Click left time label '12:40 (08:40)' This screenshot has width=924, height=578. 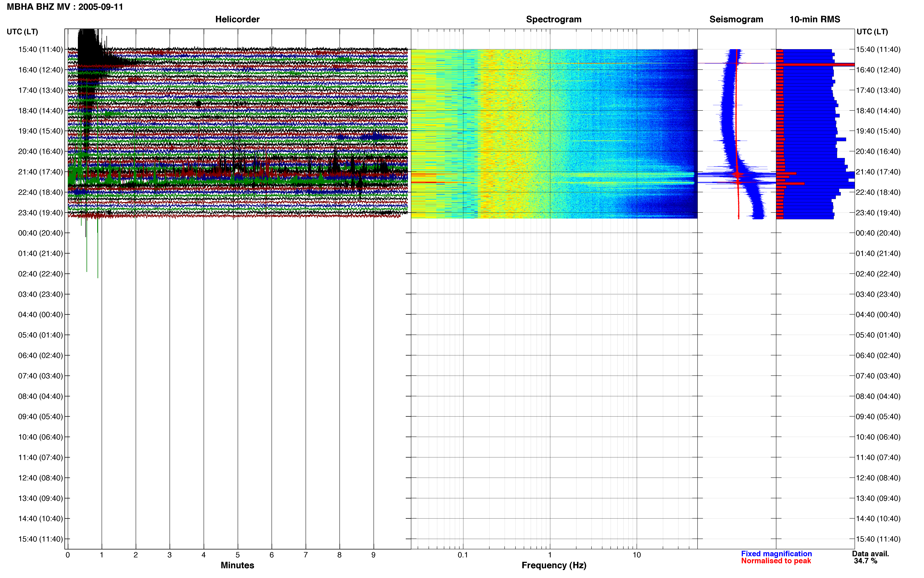(x=41, y=478)
